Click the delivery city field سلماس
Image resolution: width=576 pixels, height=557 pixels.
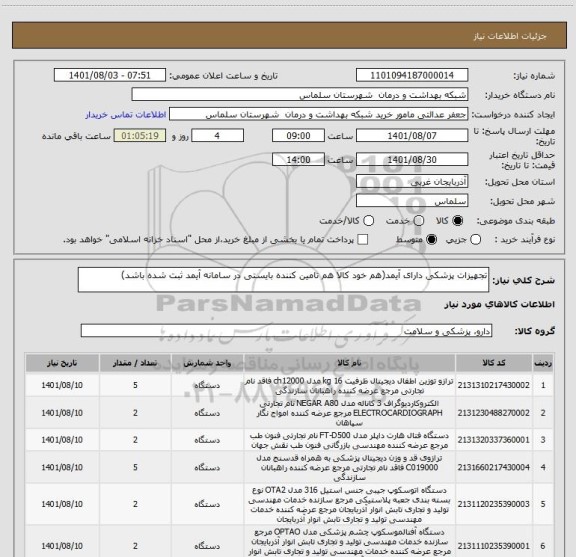pos(412,201)
